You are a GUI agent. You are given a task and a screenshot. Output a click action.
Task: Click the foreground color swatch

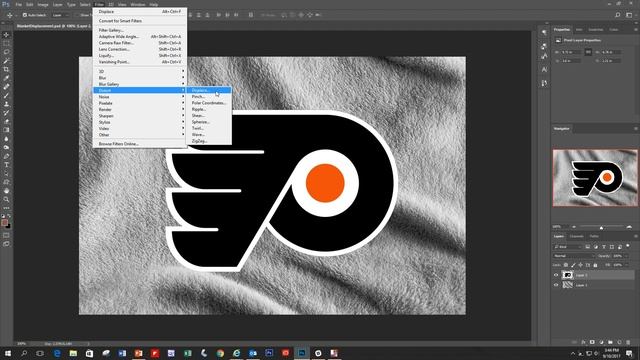[x=4, y=222]
